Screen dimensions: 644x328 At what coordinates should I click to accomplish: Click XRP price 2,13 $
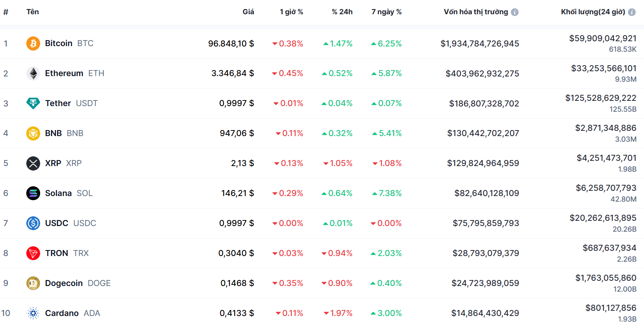click(242, 163)
